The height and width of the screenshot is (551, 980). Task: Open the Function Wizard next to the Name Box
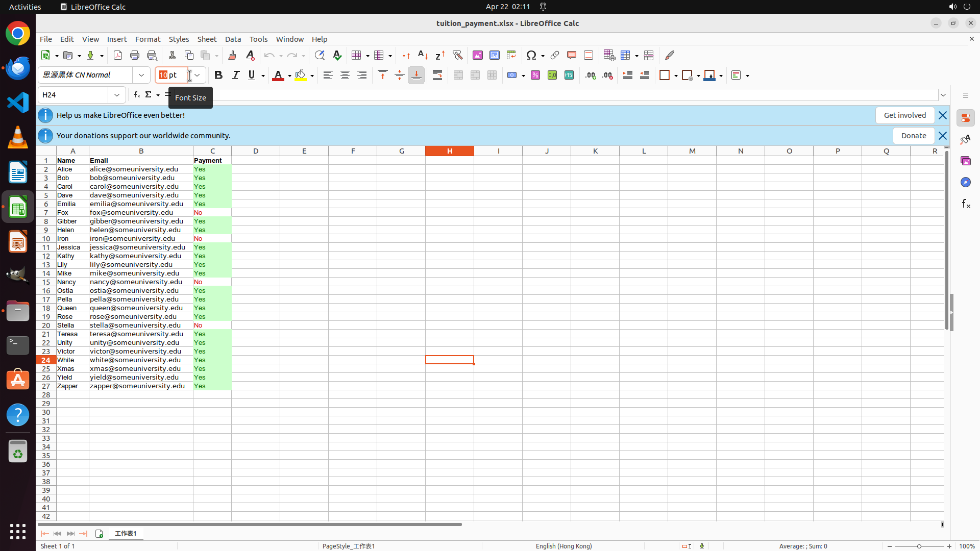pos(136,95)
